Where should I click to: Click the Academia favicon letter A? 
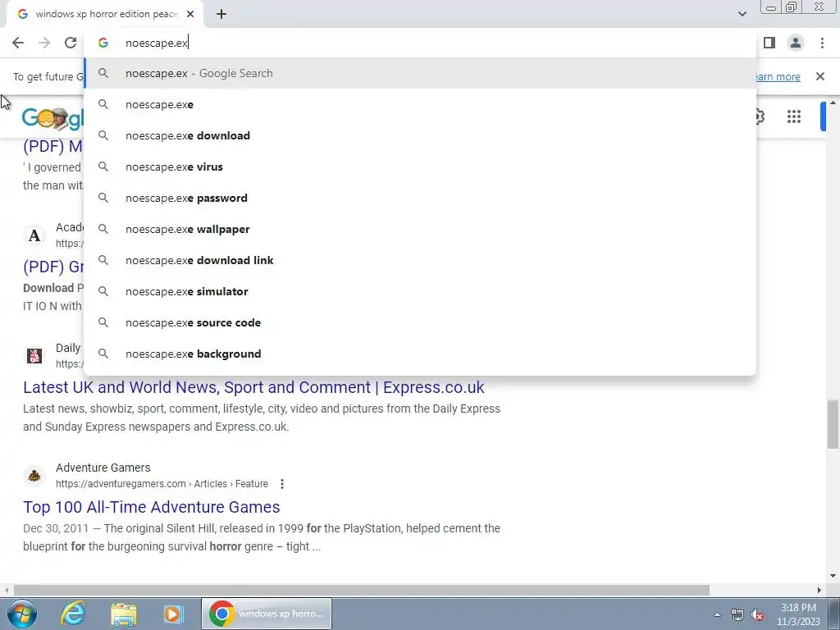[x=34, y=235]
